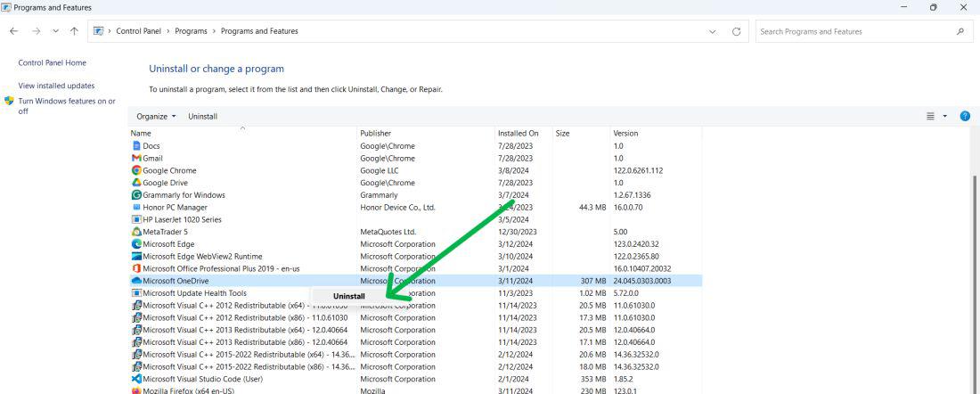Screen dimensions: 980x394
Task: Expand the chevron after Programs breadcrumb
Action: (x=215, y=31)
